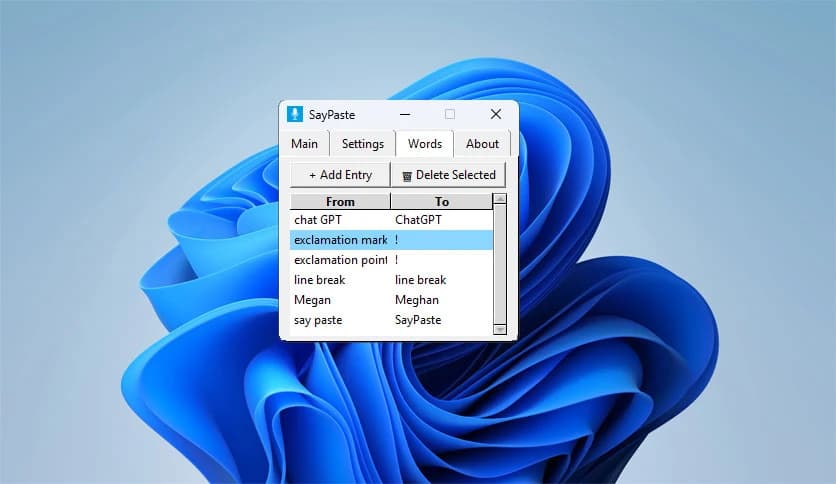
Task: Select the Words tab
Action: click(x=425, y=143)
